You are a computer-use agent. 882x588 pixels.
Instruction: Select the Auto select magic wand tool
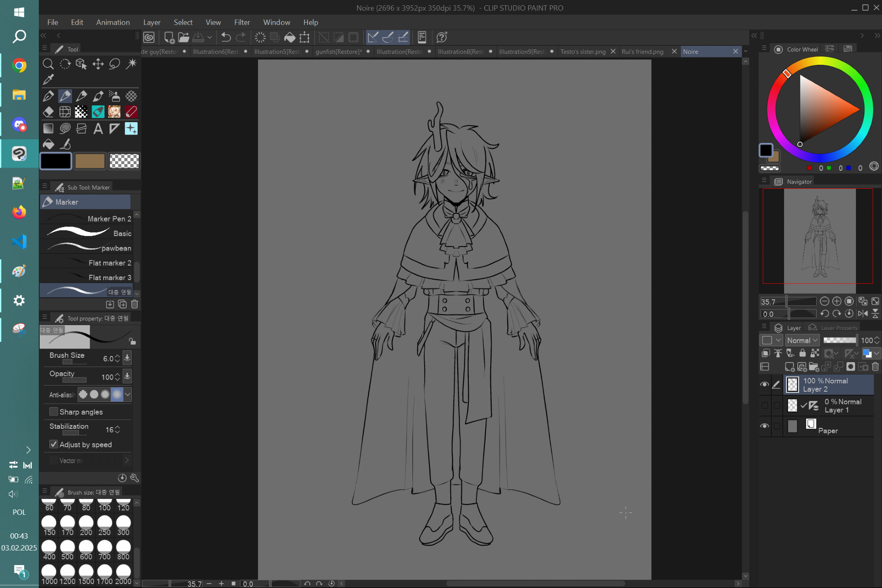click(x=131, y=64)
